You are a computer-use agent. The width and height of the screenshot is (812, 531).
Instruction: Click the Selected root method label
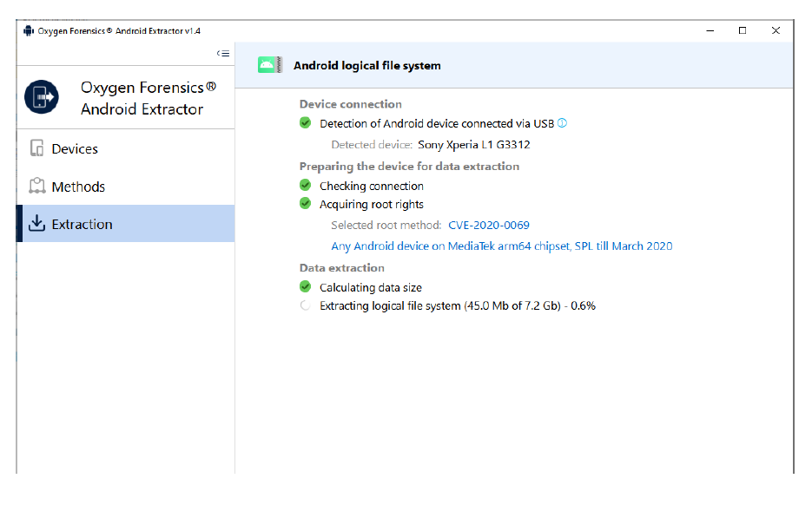pos(386,225)
